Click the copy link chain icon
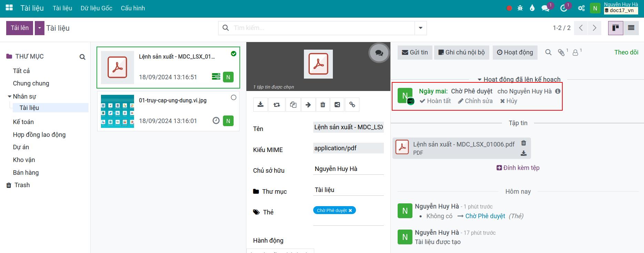Viewport: 644px width, 253px height. pyautogui.click(x=352, y=105)
